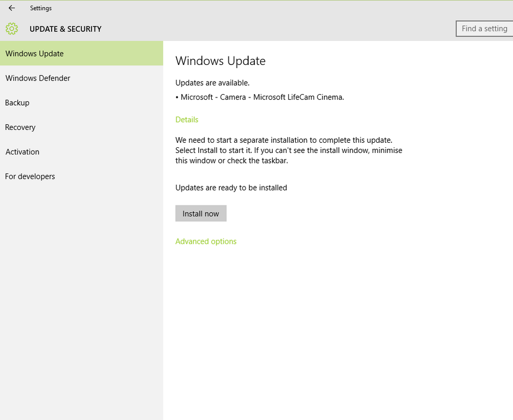Click the UPDATE & SECURITY header title
Viewport: 513px width, 420px height.
[x=66, y=29]
